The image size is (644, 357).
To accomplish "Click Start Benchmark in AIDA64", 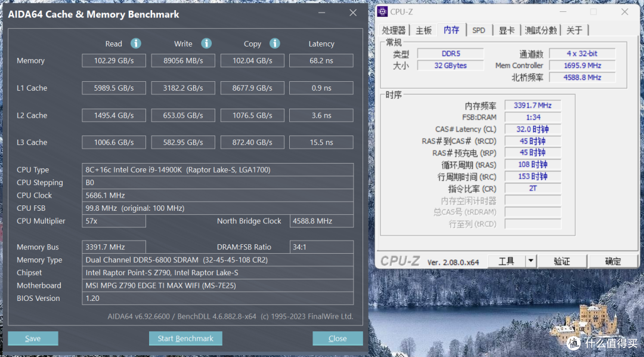I will (185, 338).
